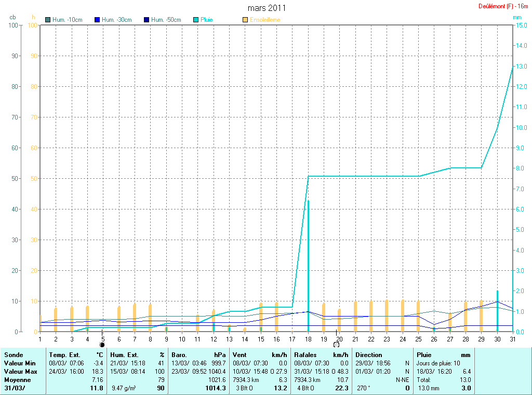
Task: Select the Ensoleillement legend label
Action: pos(265,20)
